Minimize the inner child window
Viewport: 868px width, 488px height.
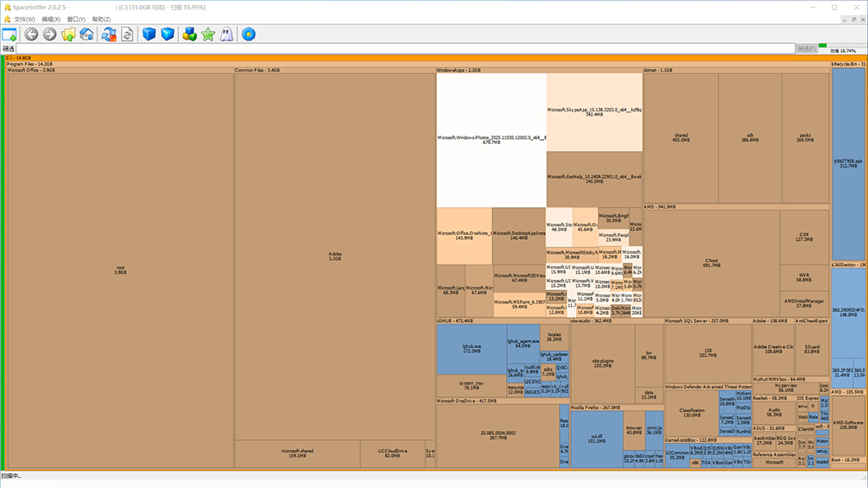click(844, 20)
